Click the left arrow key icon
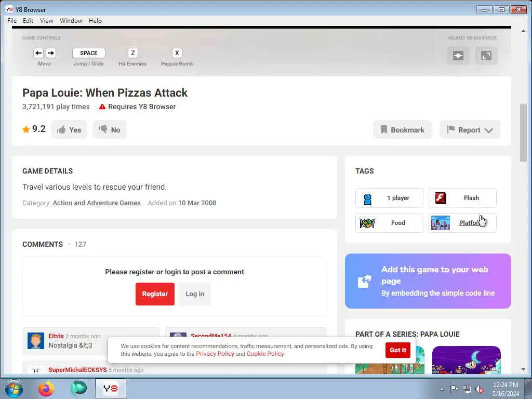 pyautogui.click(x=38, y=53)
